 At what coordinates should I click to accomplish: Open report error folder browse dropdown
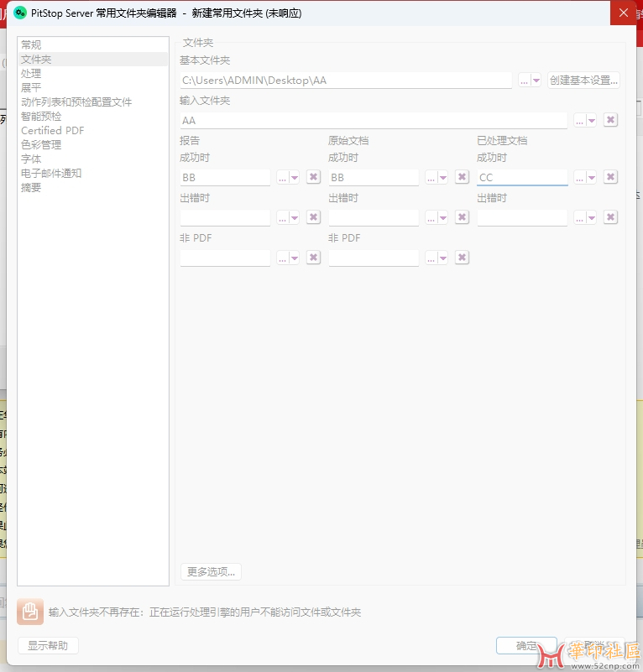click(288, 218)
